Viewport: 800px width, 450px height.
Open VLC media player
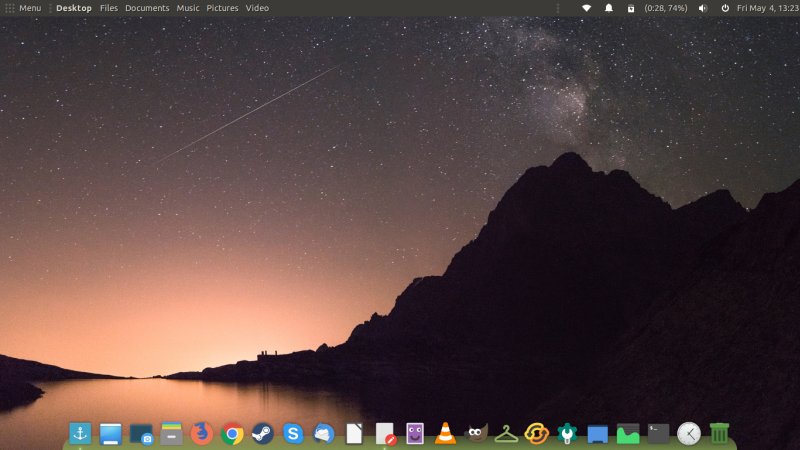click(445, 433)
